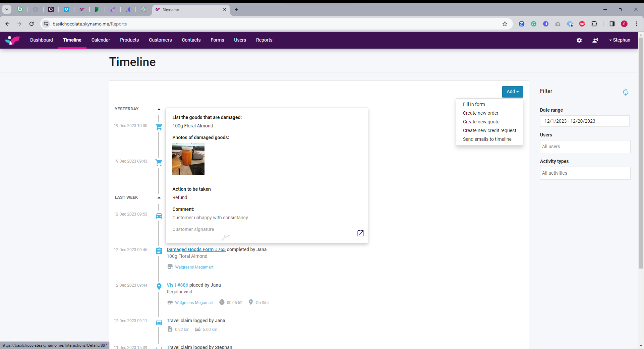Open the Damaged Goods Form #765 link
This screenshot has width=644, height=349.
pyautogui.click(x=196, y=249)
